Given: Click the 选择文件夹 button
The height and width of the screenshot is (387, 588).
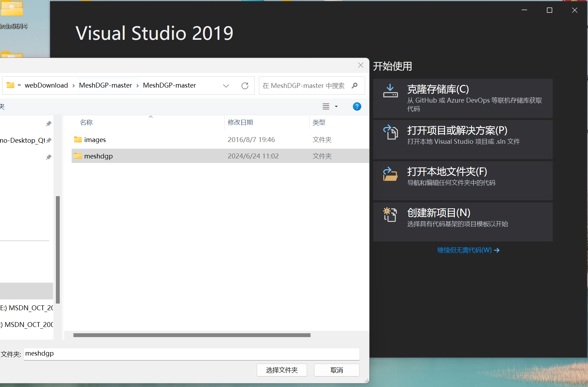Looking at the screenshot, I should click(282, 370).
